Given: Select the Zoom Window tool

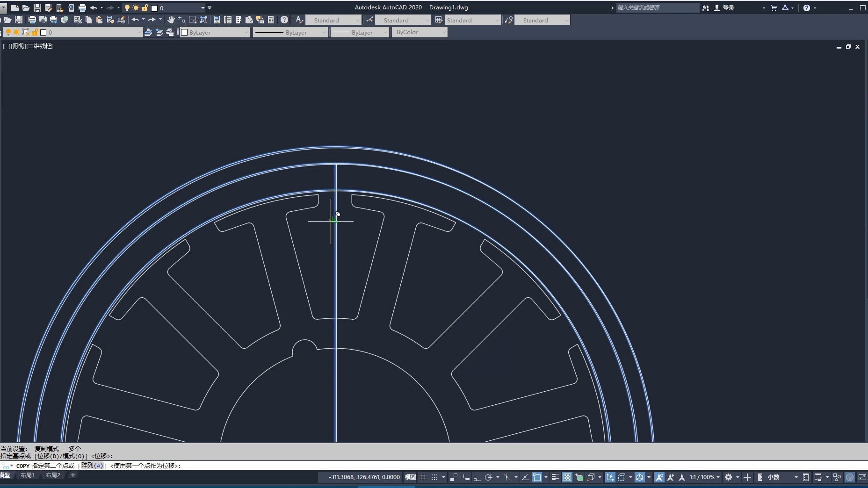Looking at the screenshot, I should [x=193, y=20].
